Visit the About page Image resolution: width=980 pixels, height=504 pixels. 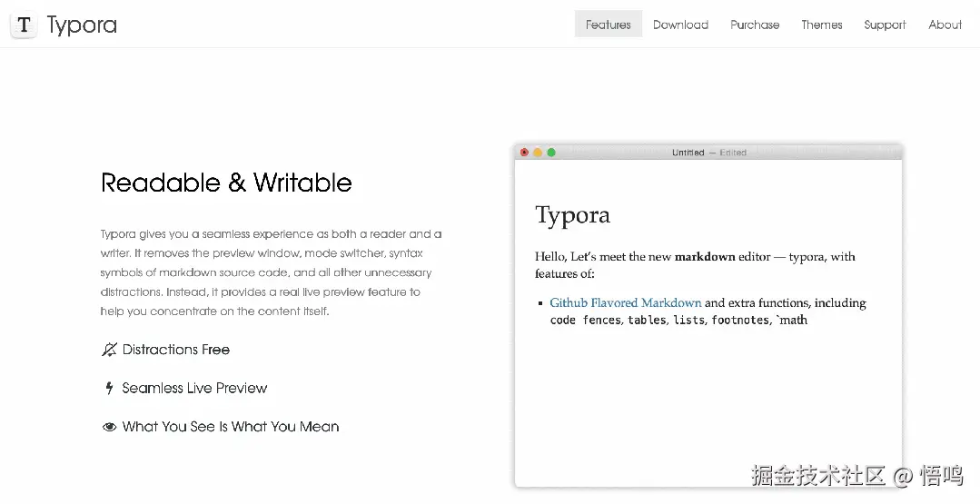coord(945,25)
